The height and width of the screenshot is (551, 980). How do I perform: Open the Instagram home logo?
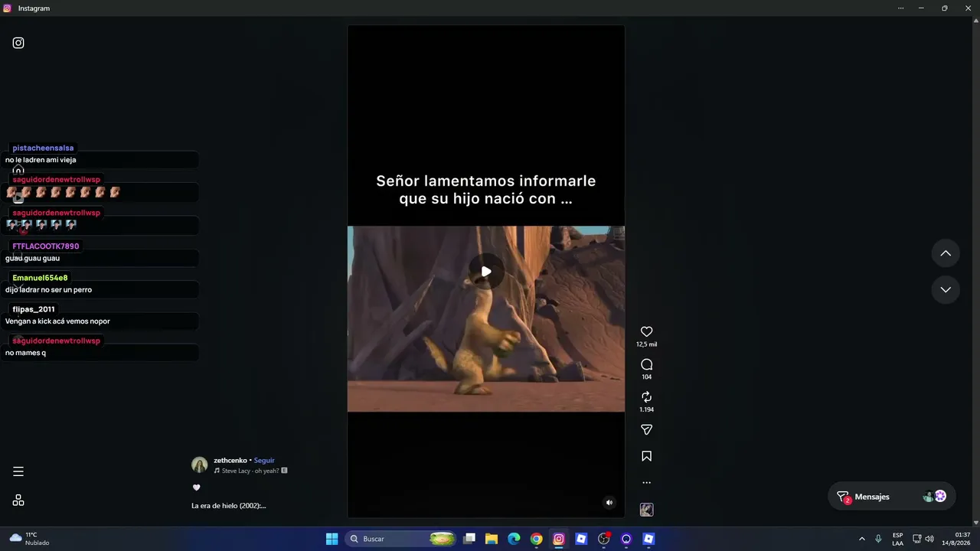tap(18, 43)
